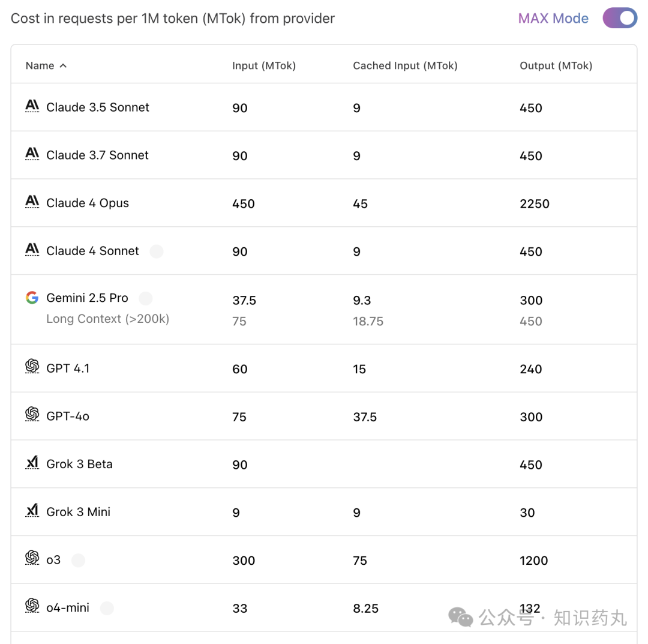Click the OpenAI icon beside GPT-4o
The image size is (648, 644).
(32, 414)
